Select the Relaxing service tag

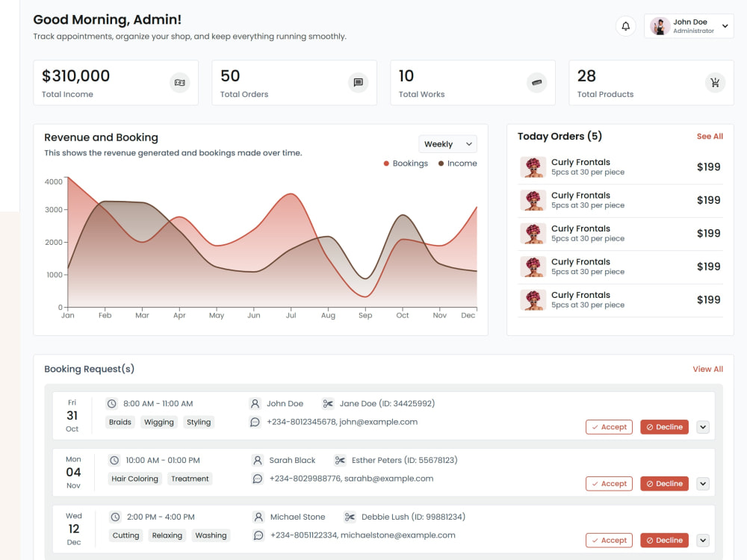pyautogui.click(x=167, y=535)
